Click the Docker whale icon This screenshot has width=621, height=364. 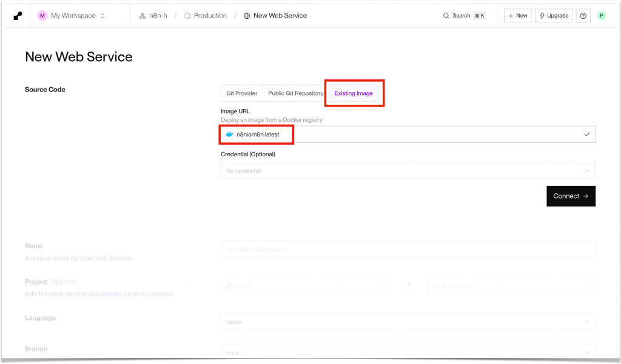pyautogui.click(x=229, y=134)
